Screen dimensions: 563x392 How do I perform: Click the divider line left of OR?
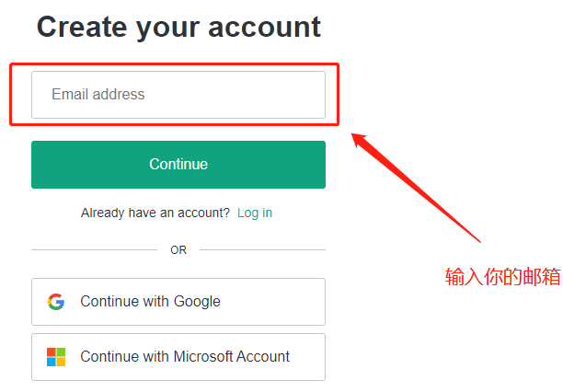(x=94, y=249)
